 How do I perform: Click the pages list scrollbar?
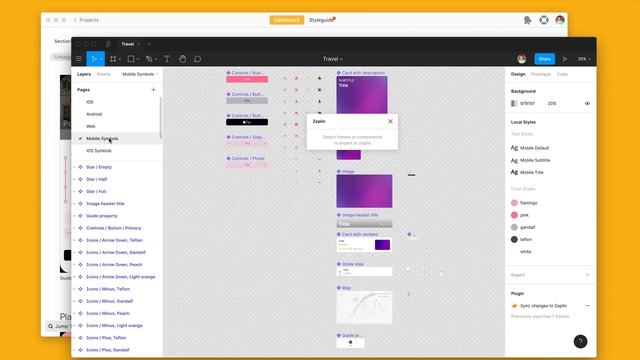(160, 118)
